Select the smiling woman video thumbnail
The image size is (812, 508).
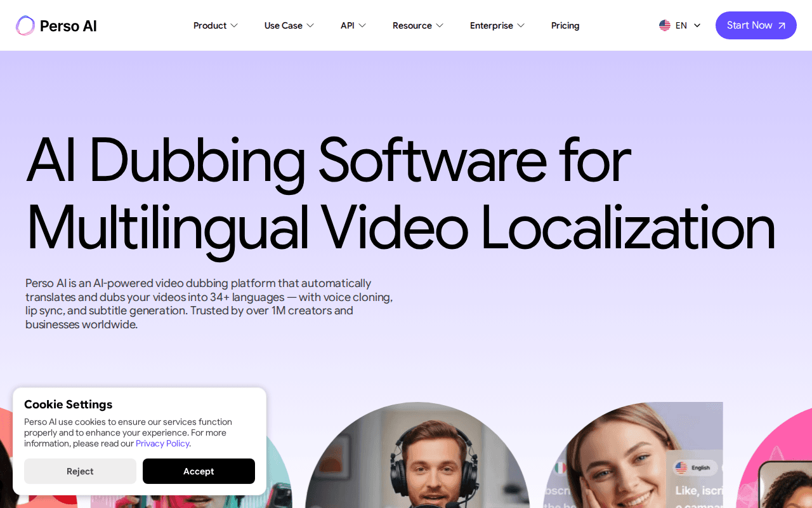[633, 455]
